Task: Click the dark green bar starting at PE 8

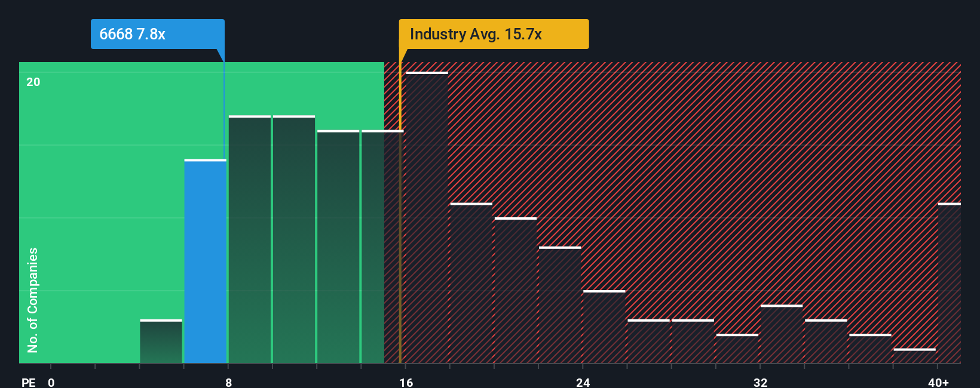Action: pyautogui.click(x=250, y=239)
